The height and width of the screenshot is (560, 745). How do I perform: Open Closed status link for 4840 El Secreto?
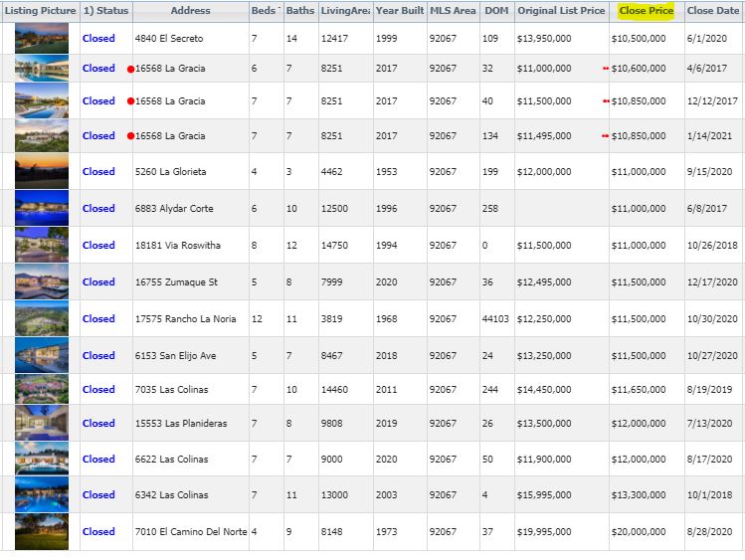click(98, 39)
